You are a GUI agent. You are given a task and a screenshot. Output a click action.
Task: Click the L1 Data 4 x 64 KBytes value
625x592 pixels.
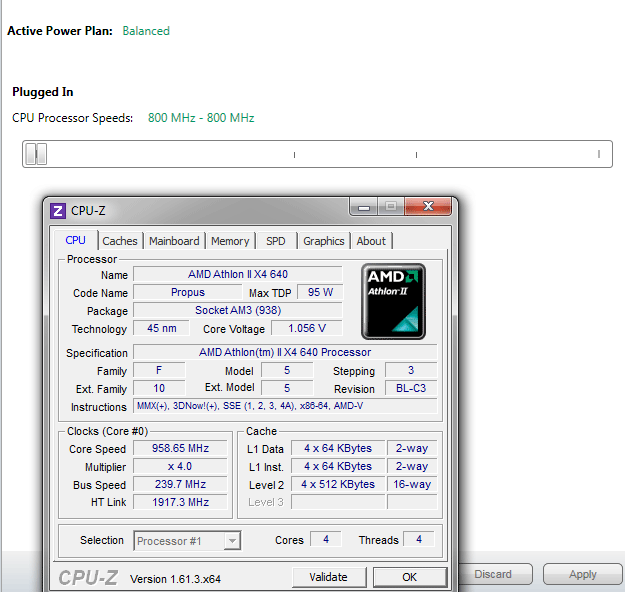pos(338,448)
